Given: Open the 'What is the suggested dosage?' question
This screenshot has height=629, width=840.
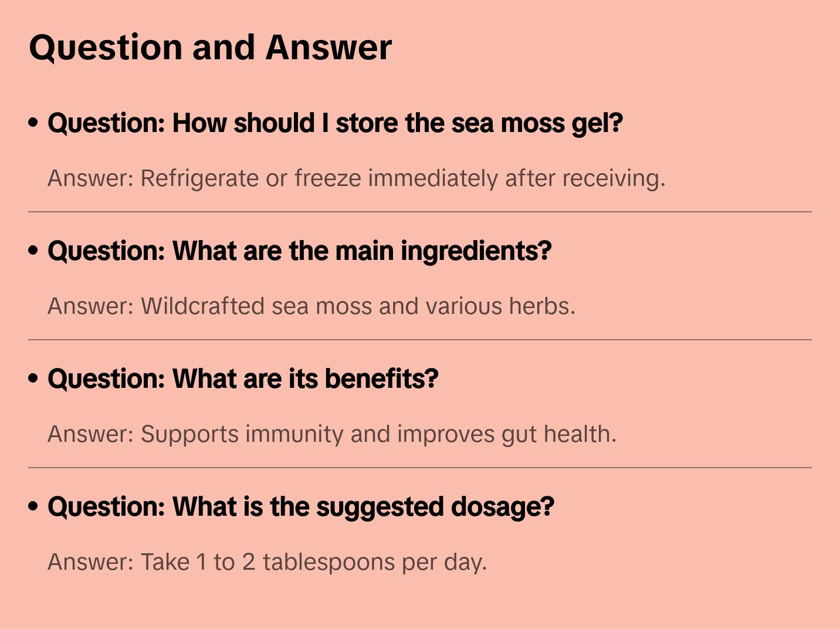Looking at the screenshot, I should coord(300,507).
